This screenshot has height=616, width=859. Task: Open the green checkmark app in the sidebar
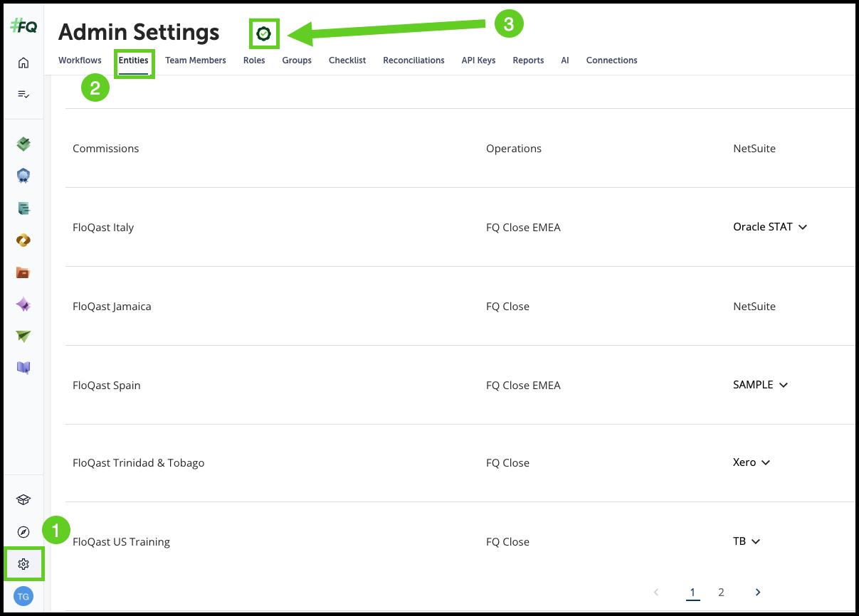[23, 144]
